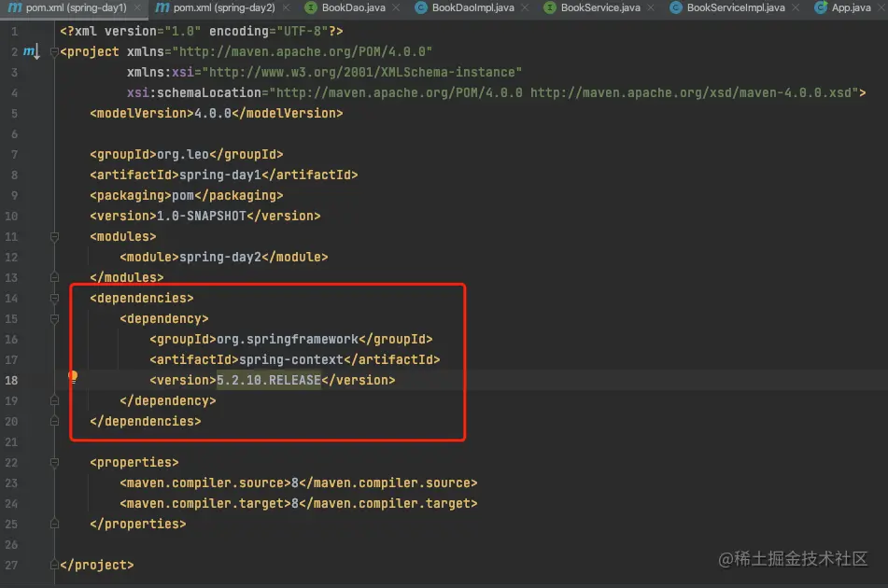Click class icon on BookDaoImpl.java tab
This screenshot has height=588, width=888.
421,7
